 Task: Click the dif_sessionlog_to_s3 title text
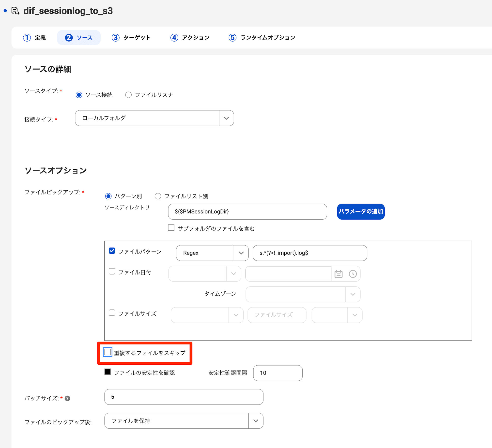click(68, 11)
